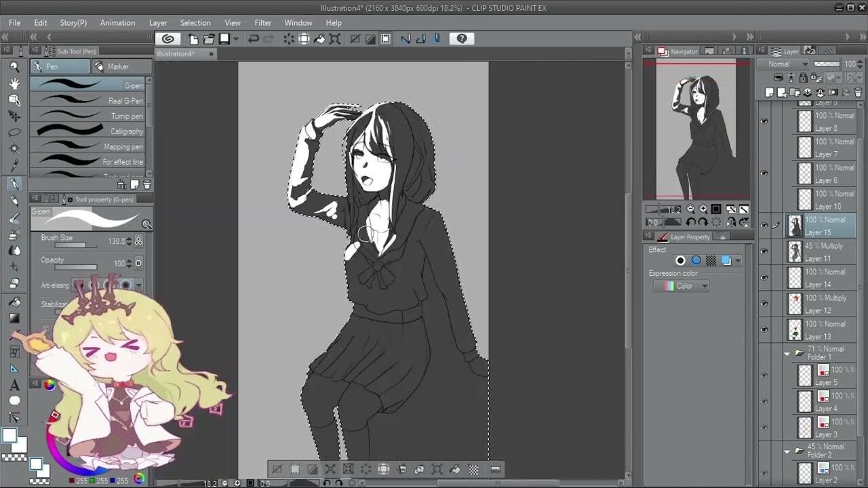This screenshot has width=868, height=488.
Task: Select the Real G-Pen brush
Action: pyautogui.click(x=90, y=100)
